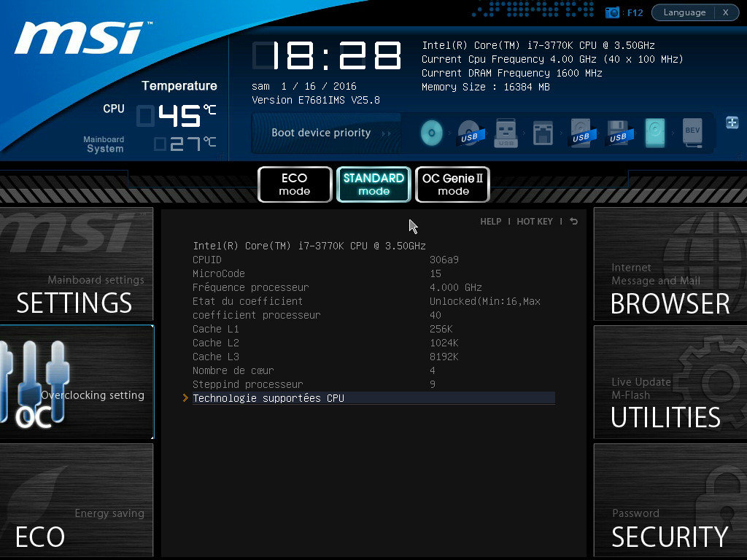This screenshot has width=747, height=560.
Task: Click the CPU temperature 45°C readout
Action: click(x=177, y=116)
